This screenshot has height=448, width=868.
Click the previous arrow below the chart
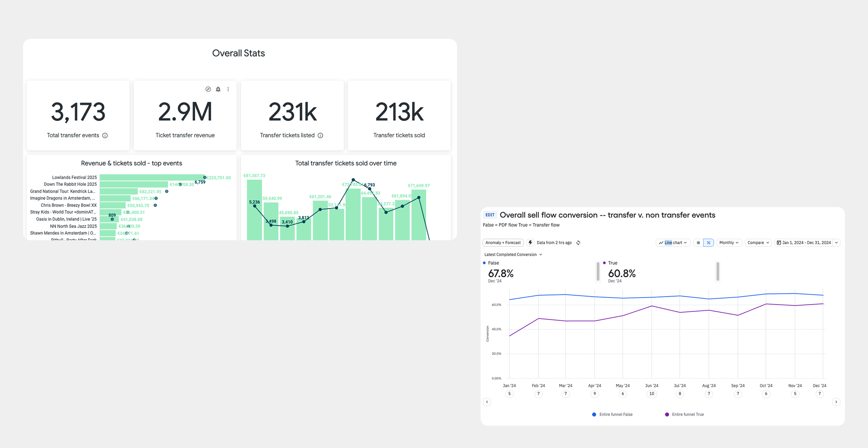coord(487,402)
